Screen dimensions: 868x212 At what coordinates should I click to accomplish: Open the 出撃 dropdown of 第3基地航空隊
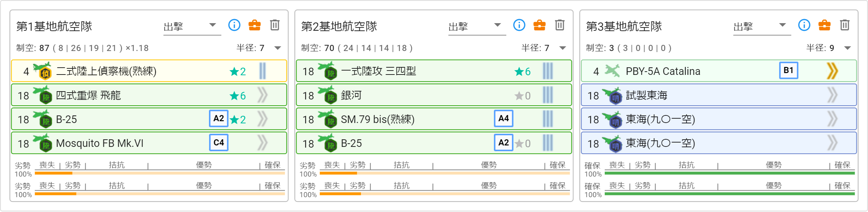pyautogui.click(x=762, y=26)
